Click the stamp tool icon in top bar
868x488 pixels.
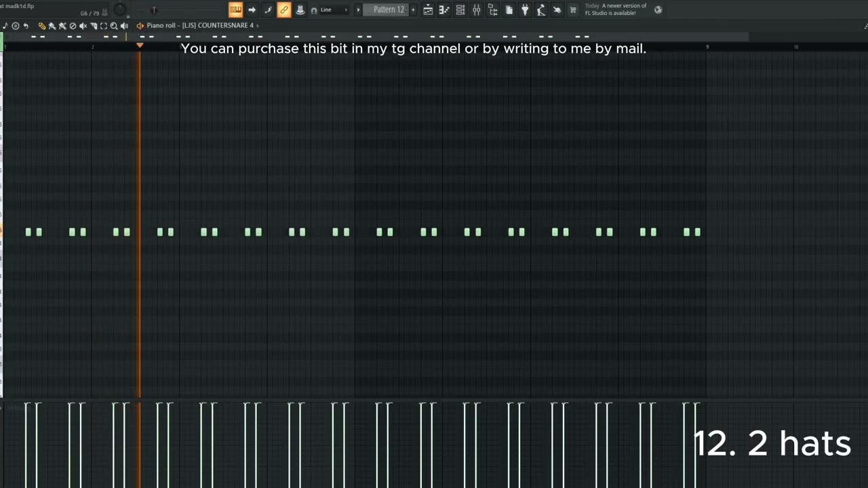click(300, 9)
